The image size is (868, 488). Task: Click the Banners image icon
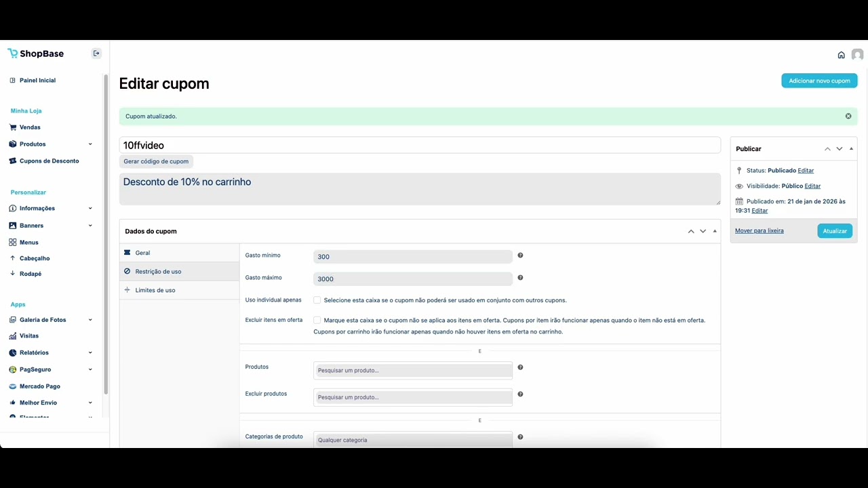pos(13,226)
